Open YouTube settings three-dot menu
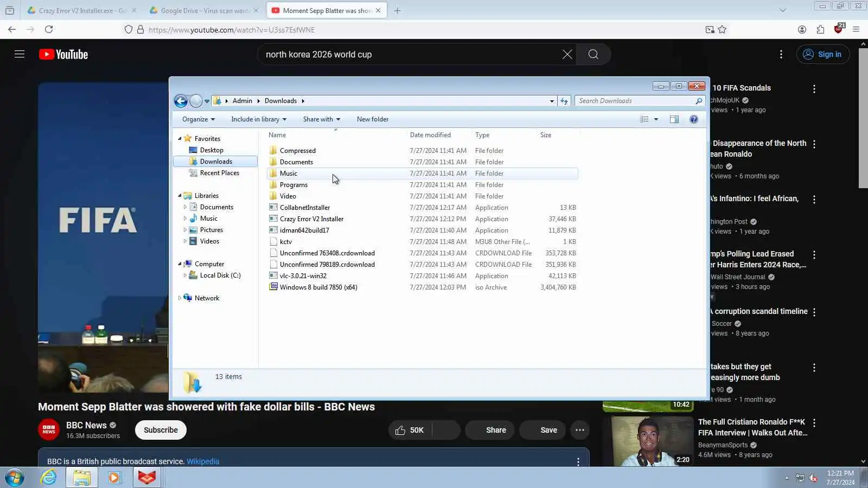This screenshot has height=488, width=868. tap(781, 54)
